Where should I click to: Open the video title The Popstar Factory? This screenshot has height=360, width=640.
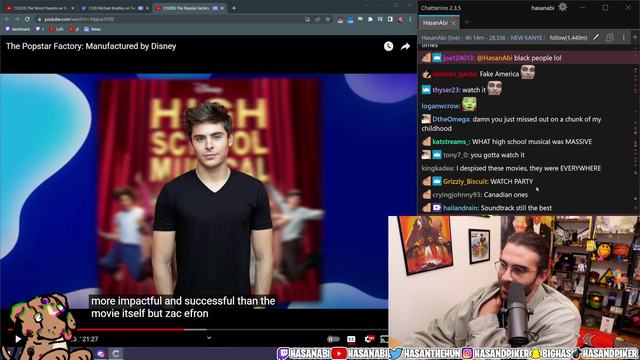91,46
